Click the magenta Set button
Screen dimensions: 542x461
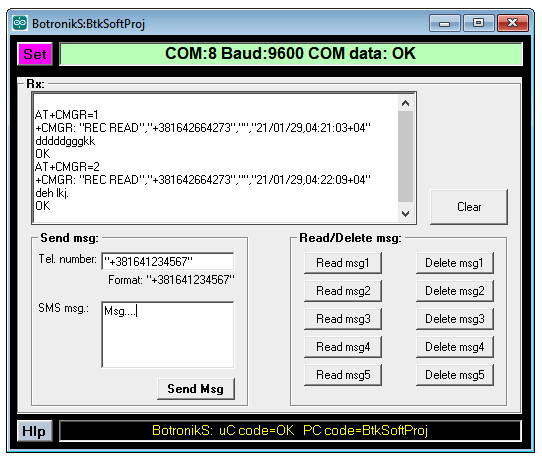click(x=35, y=54)
